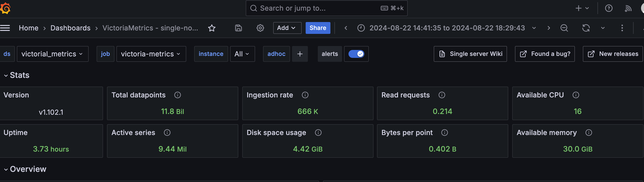Viewport: 644px width, 182px height.
Task: Open the time range picker
Action: tap(447, 28)
